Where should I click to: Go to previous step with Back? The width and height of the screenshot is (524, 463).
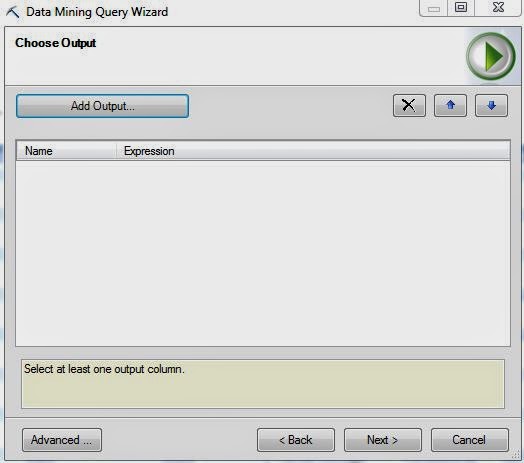(x=296, y=440)
